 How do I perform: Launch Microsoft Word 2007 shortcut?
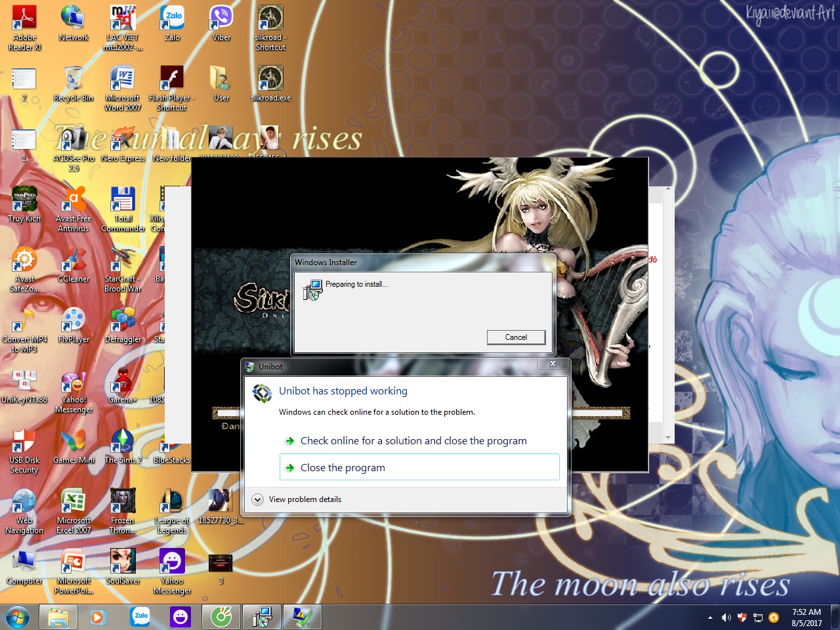click(123, 88)
